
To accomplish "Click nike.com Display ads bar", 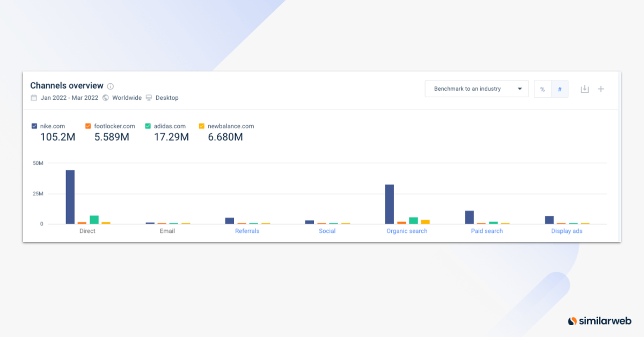I will pos(550,220).
